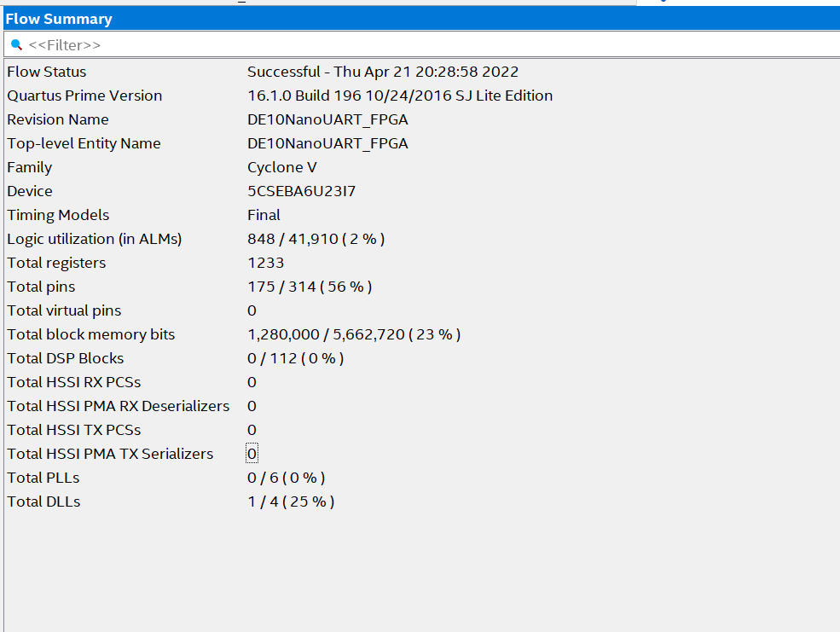
Task: Select the Total pins row
Action: coord(422,287)
